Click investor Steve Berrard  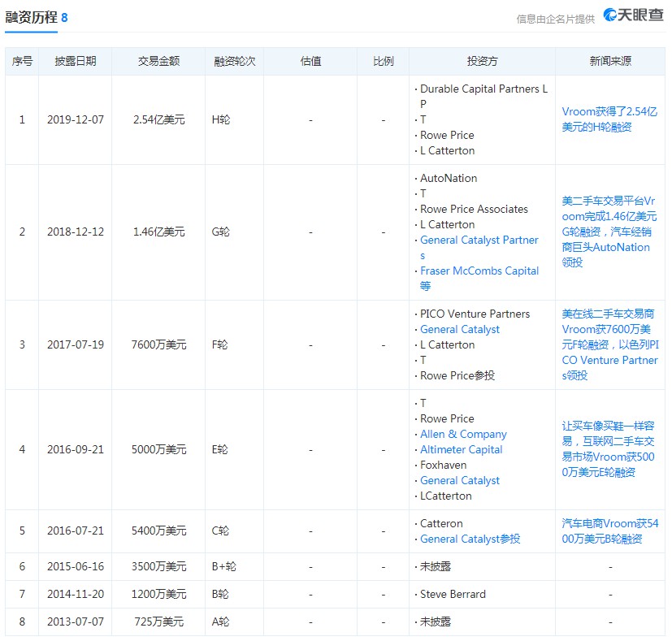pos(453,595)
